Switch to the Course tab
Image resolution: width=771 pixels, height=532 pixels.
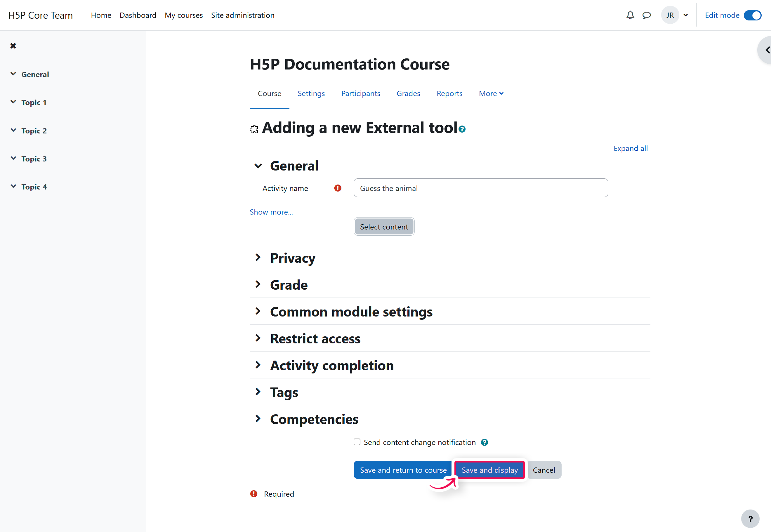[x=269, y=94]
